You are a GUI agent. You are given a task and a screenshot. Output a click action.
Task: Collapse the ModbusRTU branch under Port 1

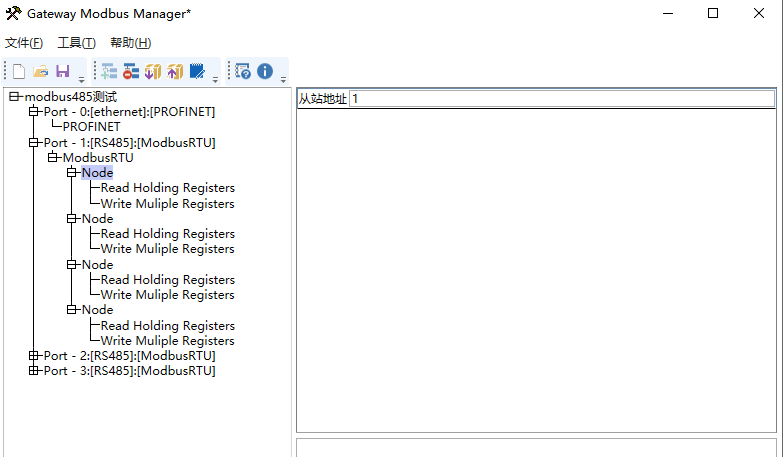52,157
